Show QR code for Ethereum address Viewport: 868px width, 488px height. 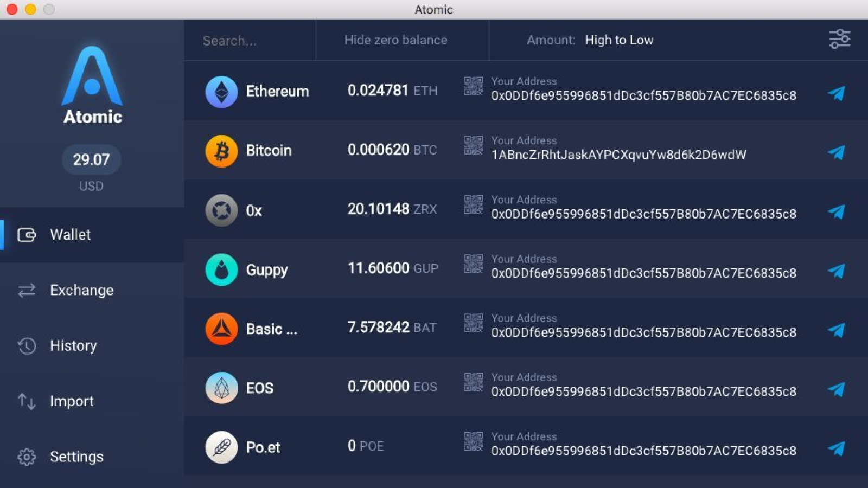pyautogui.click(x=474, y=86)
